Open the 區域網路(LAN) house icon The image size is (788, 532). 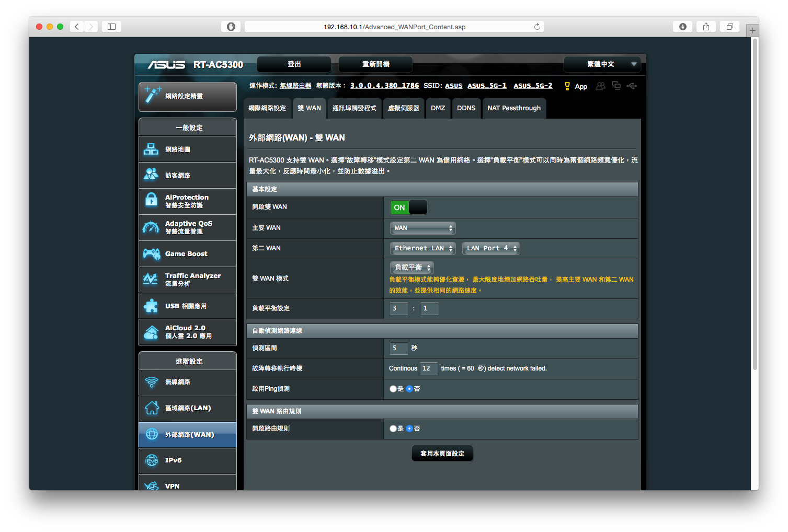pyautogui.click(x=152, y=408)
